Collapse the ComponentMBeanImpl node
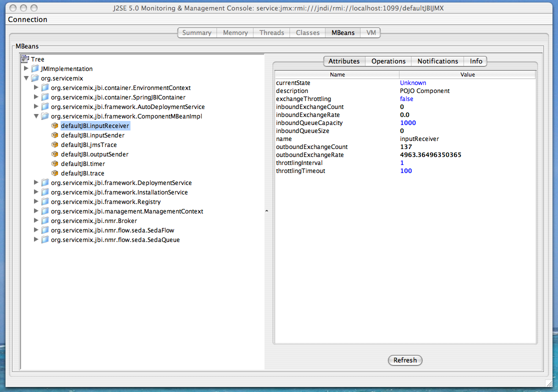 [36, 116]
